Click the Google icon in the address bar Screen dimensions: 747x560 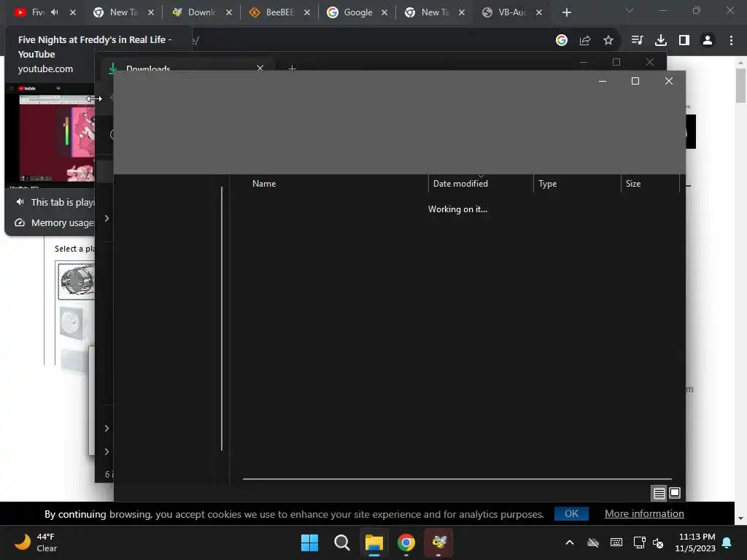coord(562,41)
